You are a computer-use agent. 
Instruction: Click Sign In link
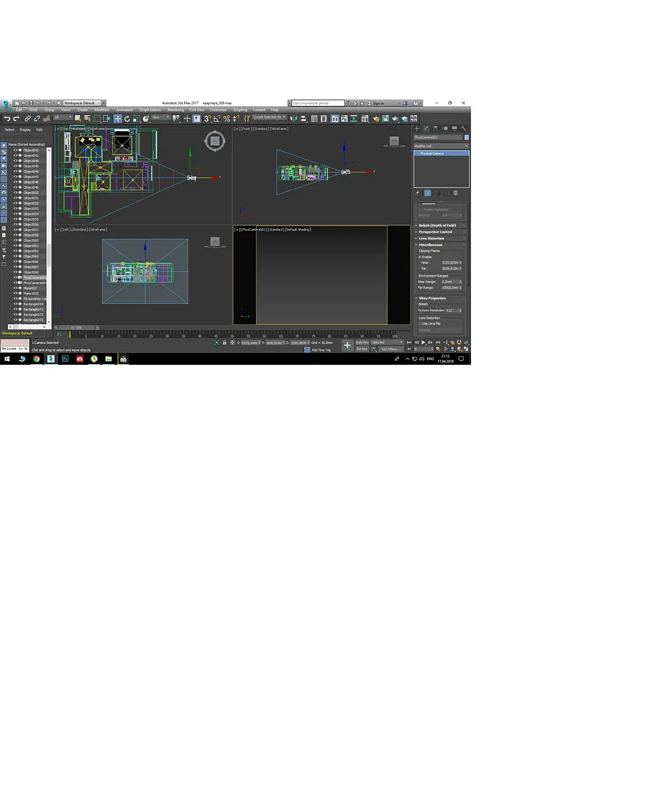(378, 104)
